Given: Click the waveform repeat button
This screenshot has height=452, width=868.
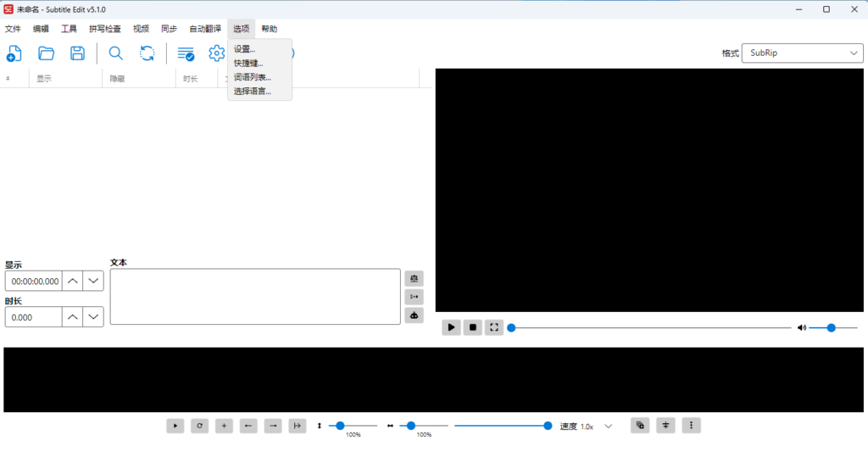Looking at the screenshot, I should click(x=199, y=426).
